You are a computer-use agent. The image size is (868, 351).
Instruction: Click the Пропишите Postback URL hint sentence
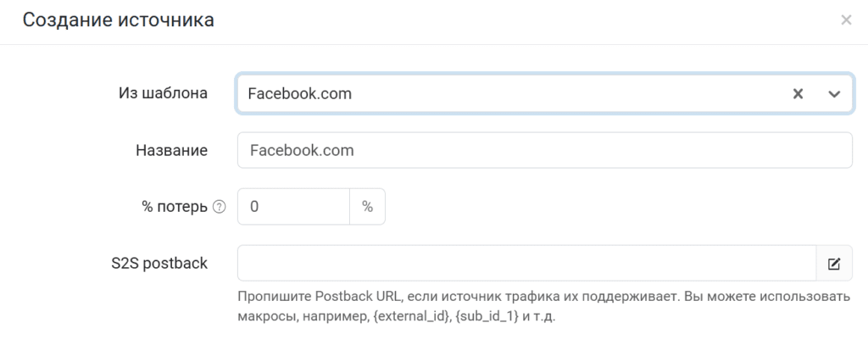point(458,296)
